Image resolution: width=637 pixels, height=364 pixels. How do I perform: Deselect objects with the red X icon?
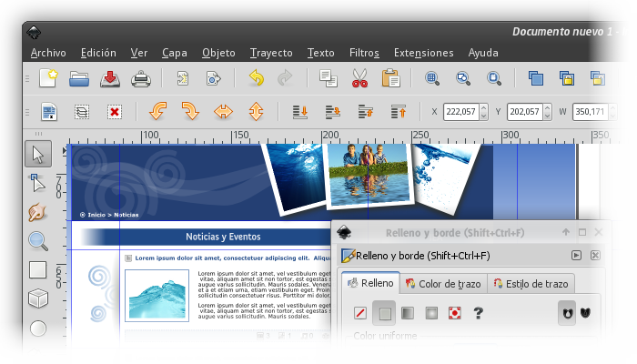pyautogui.click(x=115, y=112)
